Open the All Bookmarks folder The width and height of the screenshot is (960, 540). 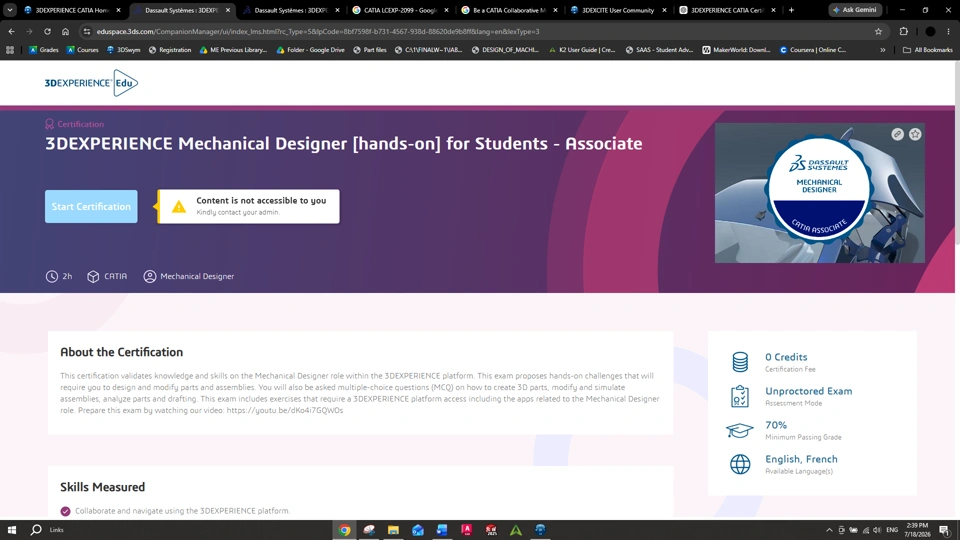pyautogui.click(x=928, y=50)
